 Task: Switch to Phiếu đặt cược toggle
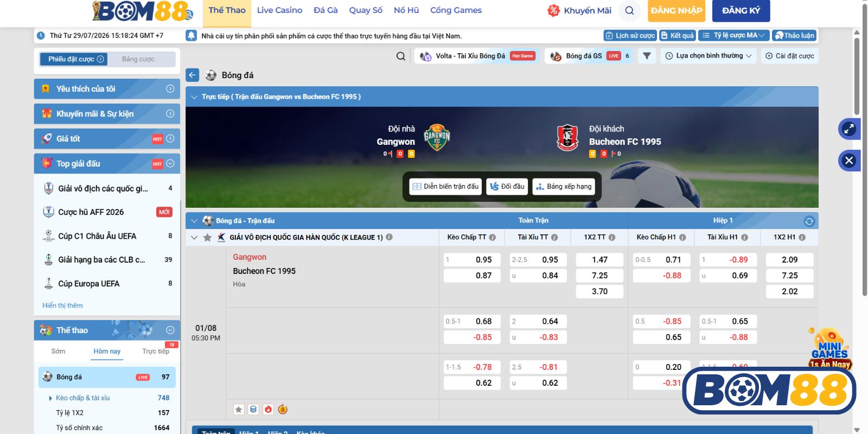coord(74,59)
